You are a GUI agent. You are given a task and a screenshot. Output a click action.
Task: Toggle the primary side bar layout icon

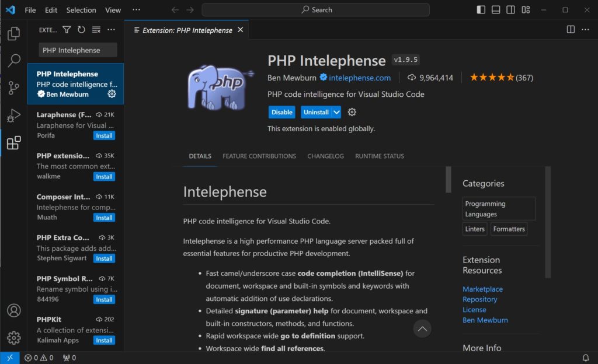point(481,10)
